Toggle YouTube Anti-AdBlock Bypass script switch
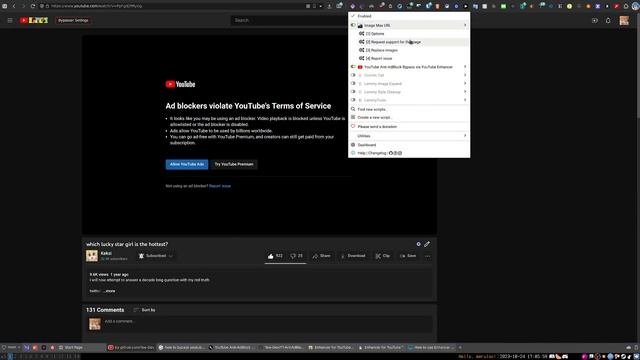Screen dimensions: 640x360 [x=353, y=67]
